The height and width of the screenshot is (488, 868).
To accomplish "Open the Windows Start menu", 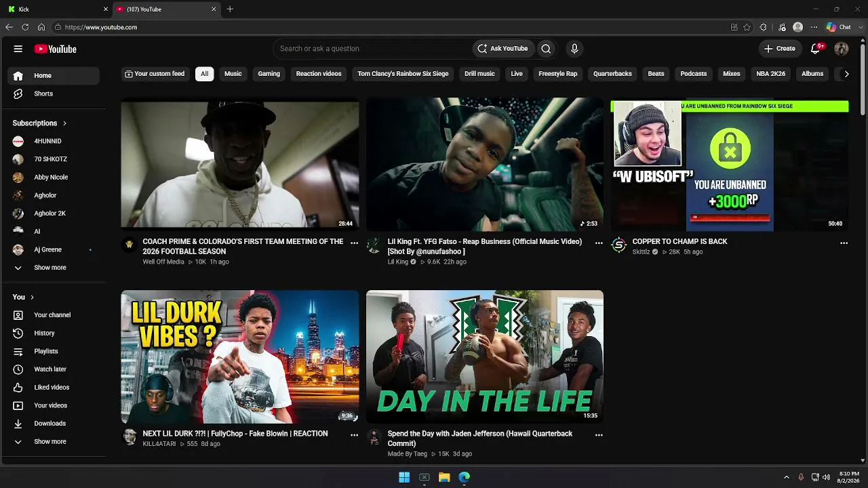I will point(404,477).
